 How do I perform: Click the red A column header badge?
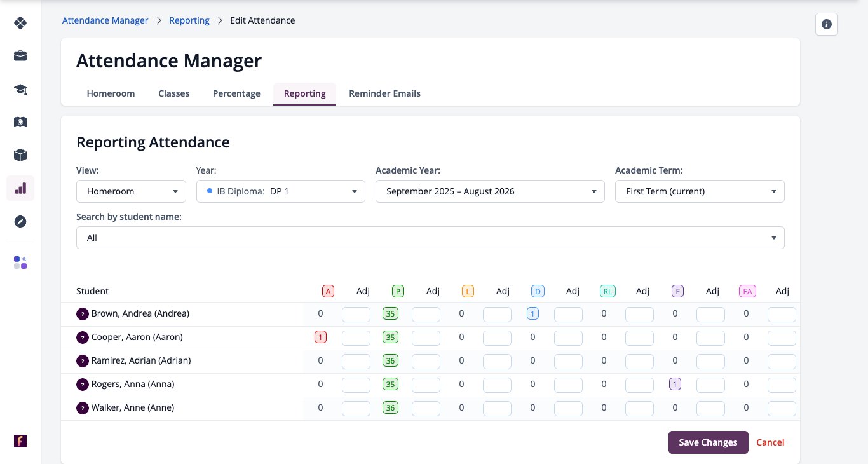click(328, 291)
